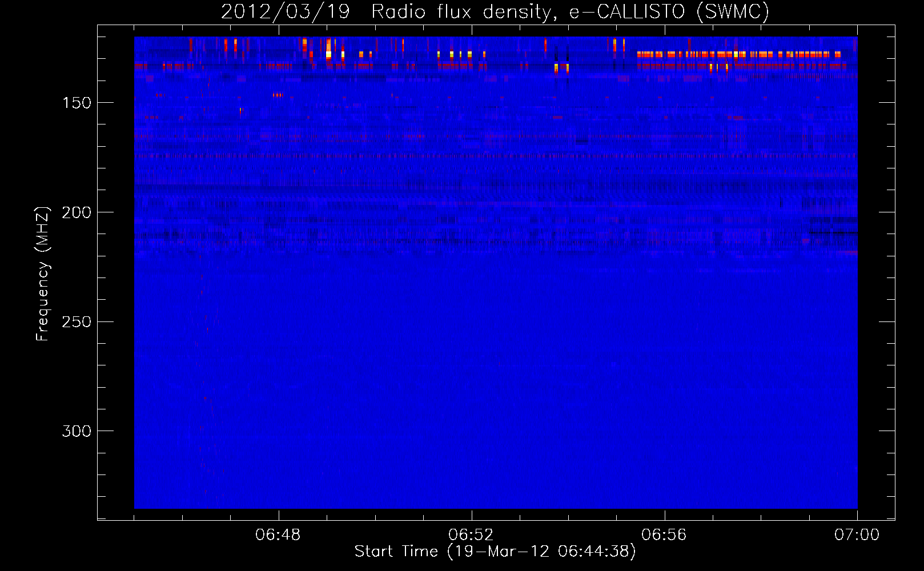This screenshot has width=924, height=571.
Task: Click the 06:48 time tick label
Action: coord(278,535)
